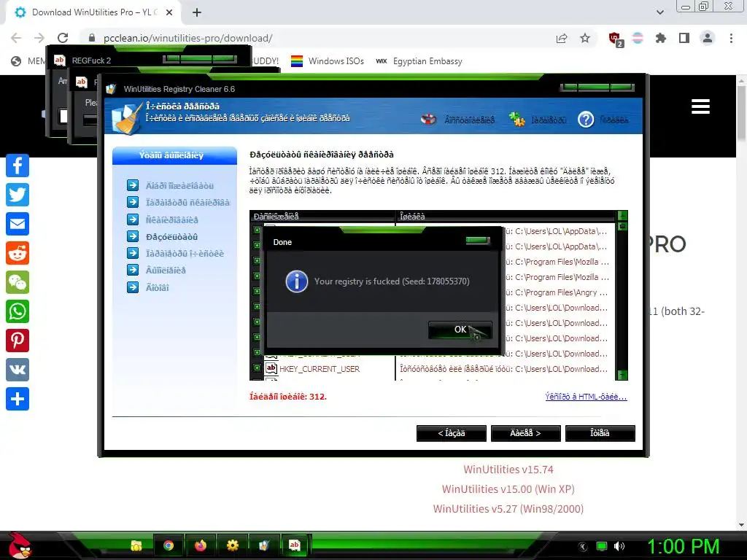This screenshot has height=560, width=747.
Task: Reload the pcclean.io page
Action: coord(63,38)
